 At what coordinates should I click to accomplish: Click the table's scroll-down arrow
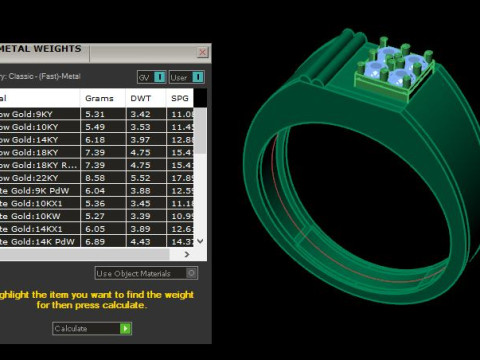coord(200,241)
